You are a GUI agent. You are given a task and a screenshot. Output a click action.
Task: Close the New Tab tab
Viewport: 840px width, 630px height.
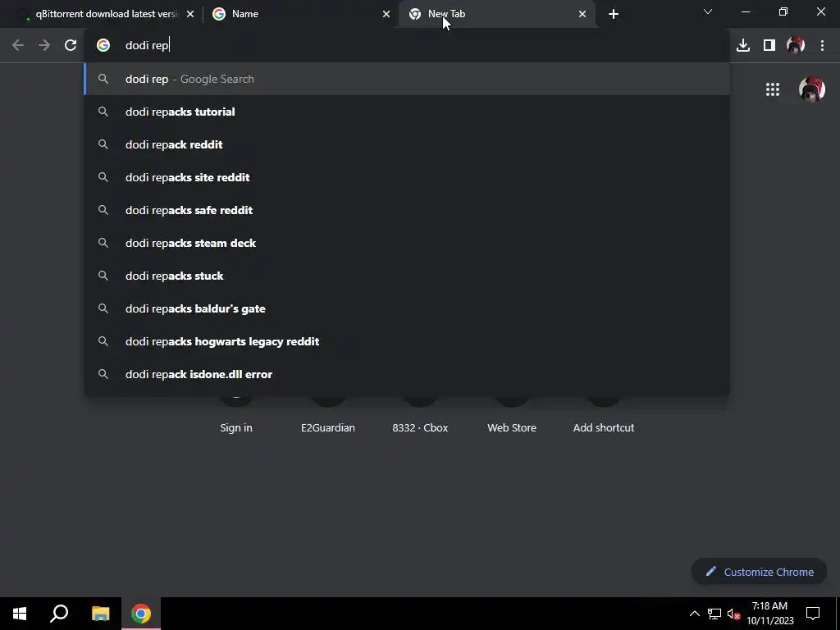pos(582,14)
